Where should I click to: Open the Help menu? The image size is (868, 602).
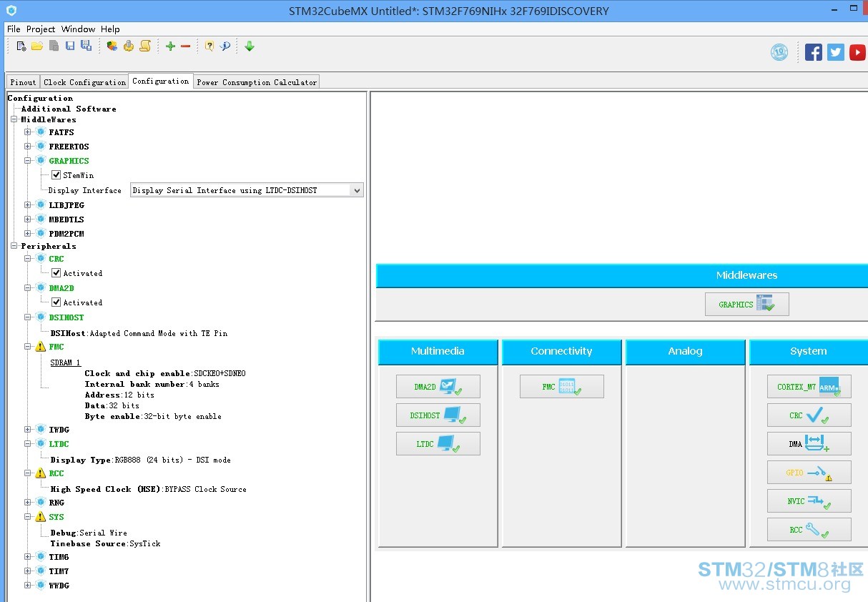pyautogui.click(x=110, y=29)
